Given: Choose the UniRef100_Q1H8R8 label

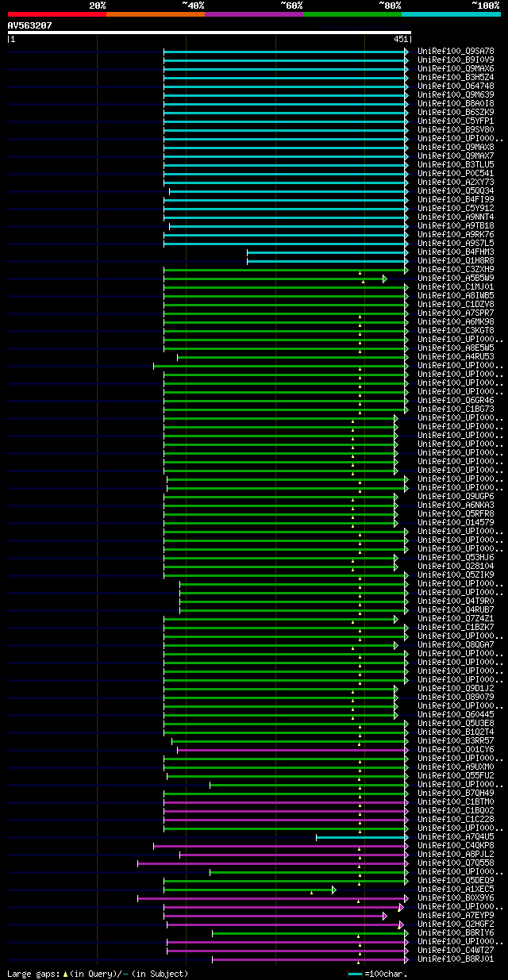Looking at the screenshot, I should click(456, 261).
